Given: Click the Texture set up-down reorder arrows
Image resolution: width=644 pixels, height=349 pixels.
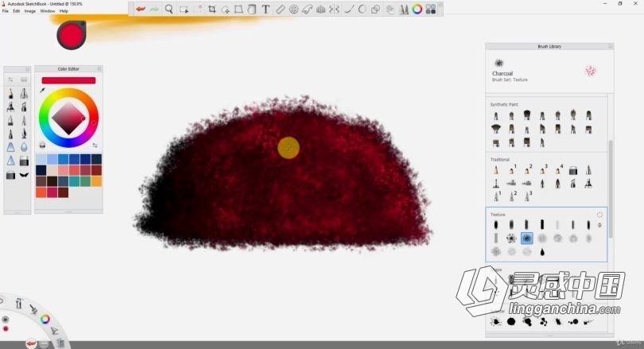Looking at the screenshot, I should click(599, 225).
